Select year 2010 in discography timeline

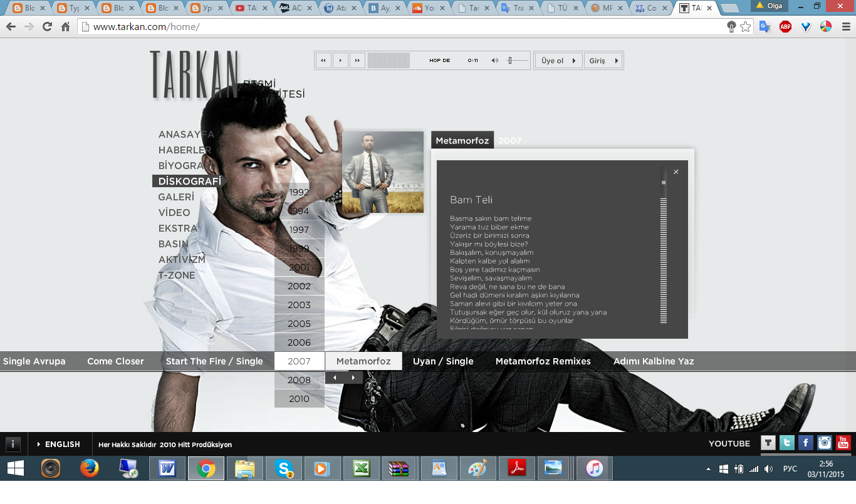pyautogui.click(x=300, y=399)
